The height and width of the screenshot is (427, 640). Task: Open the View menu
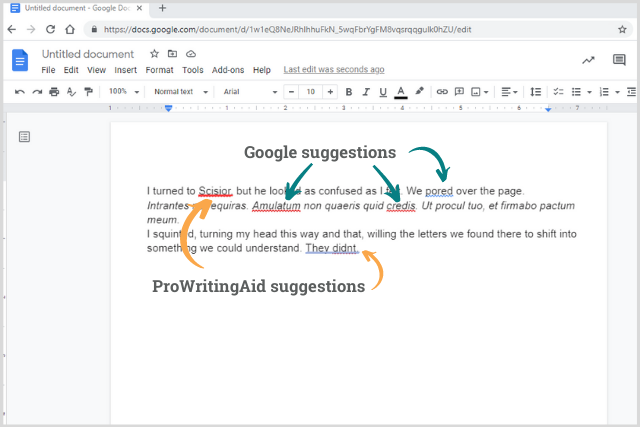(96, 70)
